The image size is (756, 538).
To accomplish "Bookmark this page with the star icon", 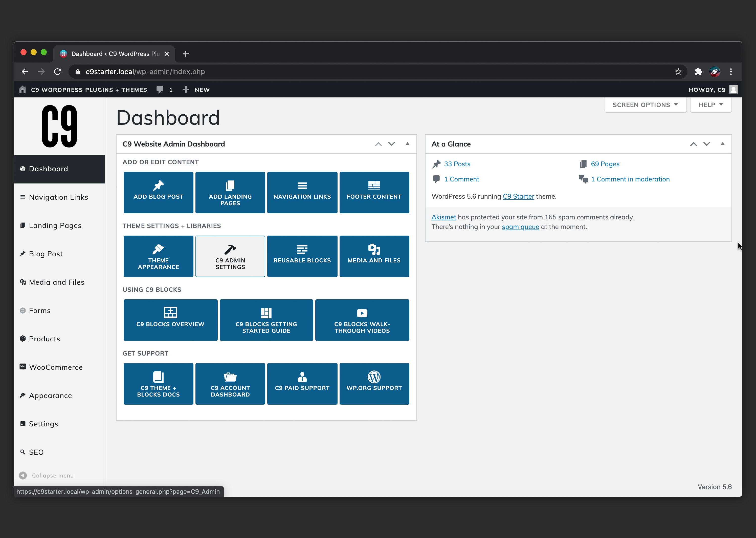I will click(678, 72).
